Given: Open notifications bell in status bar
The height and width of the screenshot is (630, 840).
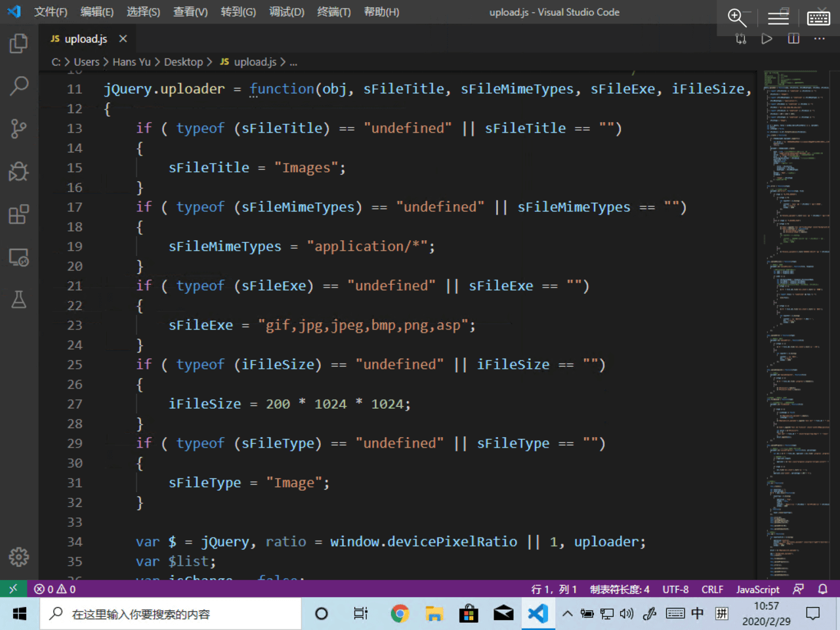Looking at the screenshot, I should (822, 589).
